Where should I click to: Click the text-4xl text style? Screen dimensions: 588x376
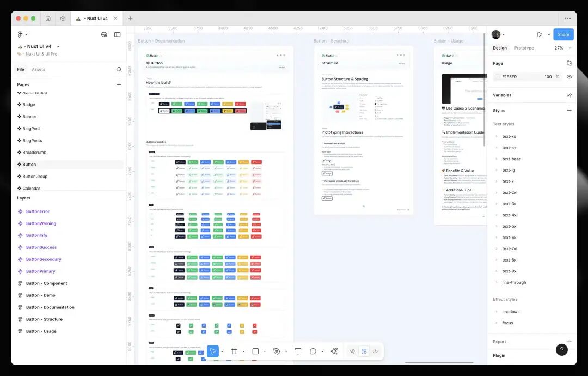pos(510,215)
